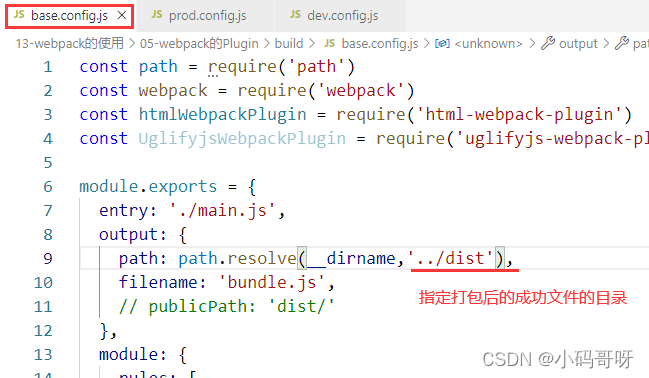Click './main.js' entry string
649x378 pixels.
(223, 211)
